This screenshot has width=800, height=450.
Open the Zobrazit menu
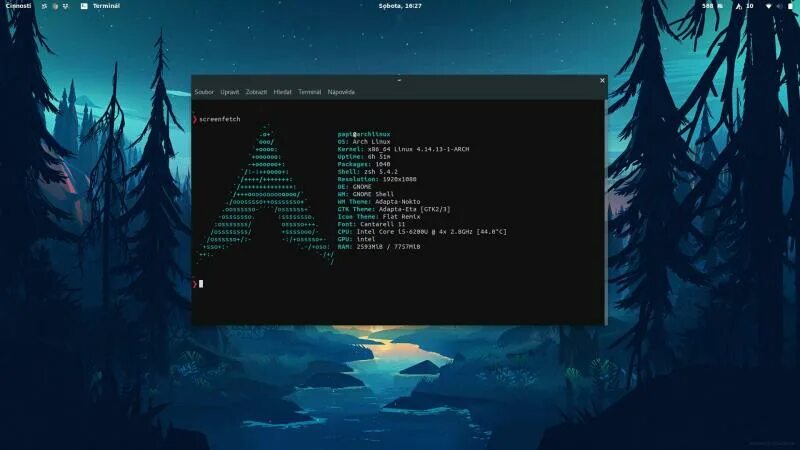coord(256,92)
